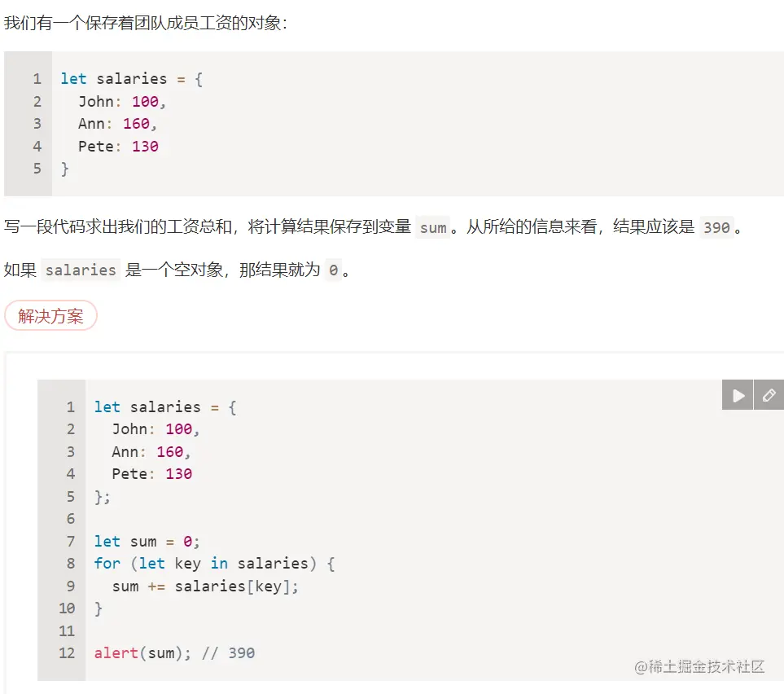Screen dimensions: 784x694
Task: Click 'Pete: 130' in the top code block
Action: point(118,147)
